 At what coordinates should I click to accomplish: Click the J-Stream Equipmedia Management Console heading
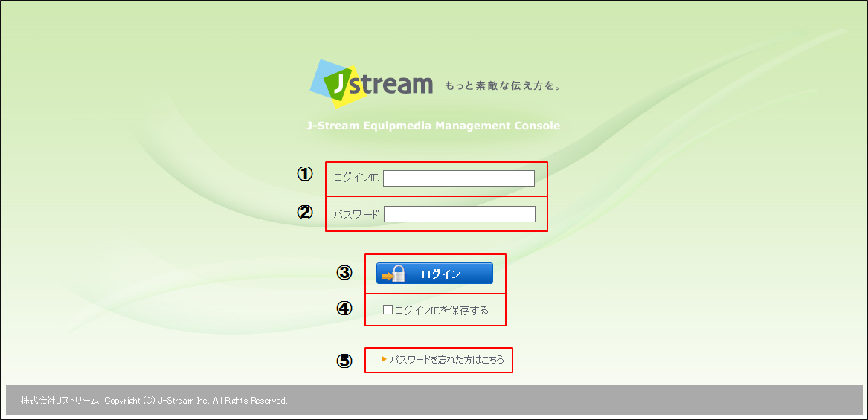click(433, 126)
